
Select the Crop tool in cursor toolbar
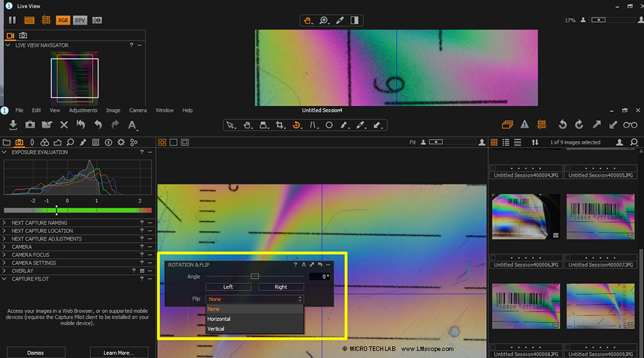point(280,125)
